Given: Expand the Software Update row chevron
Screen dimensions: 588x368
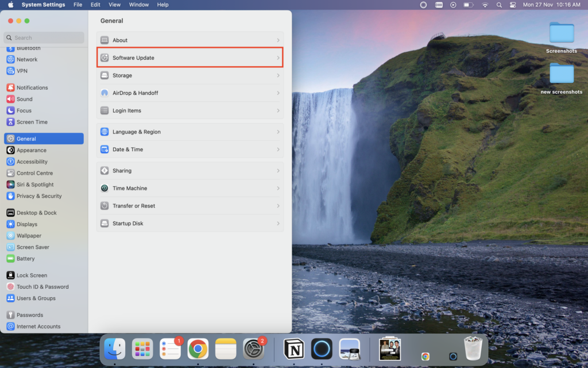Looking at the screenshot, I should pyautogui.click(x=278, y=58).
